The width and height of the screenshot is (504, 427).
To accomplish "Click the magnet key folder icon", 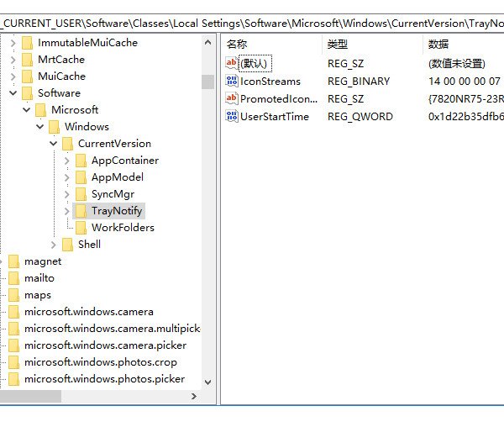I will [13, 261].
